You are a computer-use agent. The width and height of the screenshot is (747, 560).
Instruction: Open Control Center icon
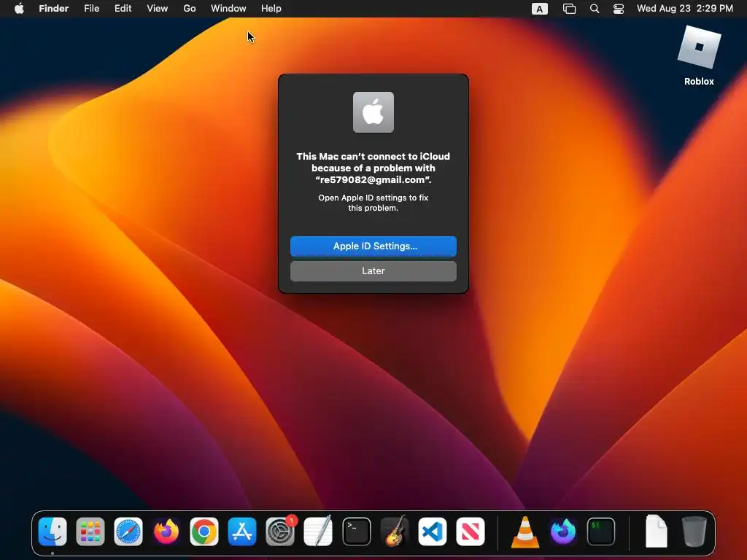619,9
